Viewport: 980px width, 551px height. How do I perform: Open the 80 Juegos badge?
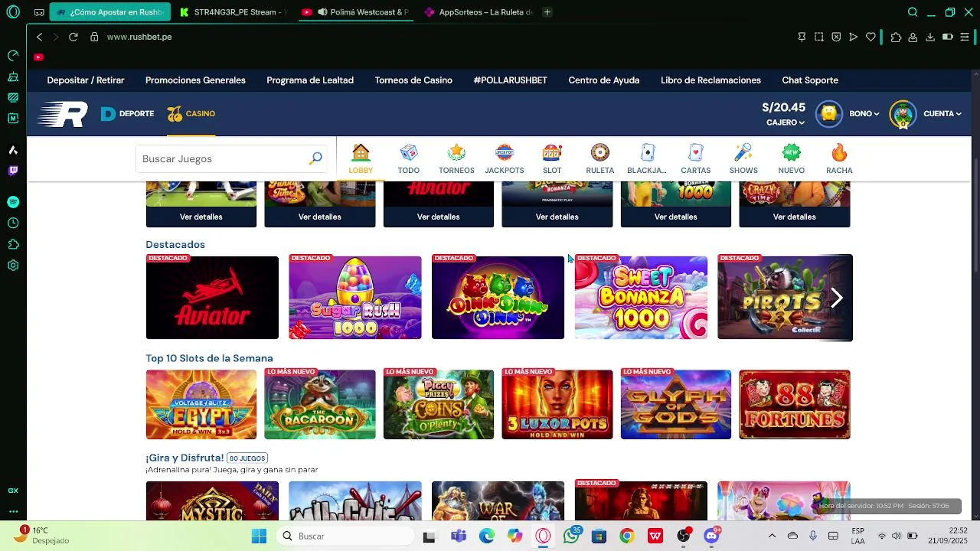tap(247, 458)
